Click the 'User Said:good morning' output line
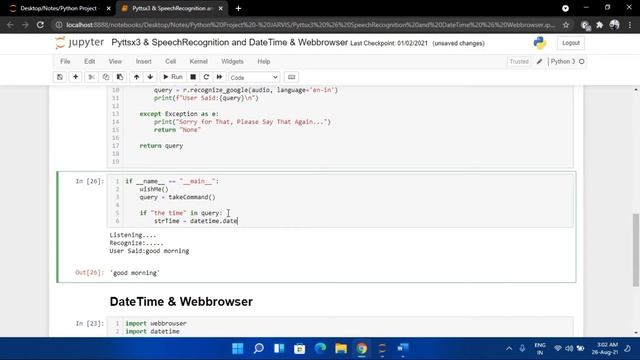The width and height of the screenshot is (640, 360). [149, 251]
